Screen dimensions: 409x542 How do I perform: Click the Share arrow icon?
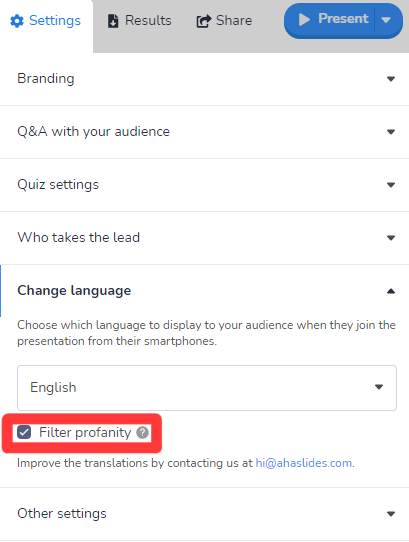tap(204, 21)
